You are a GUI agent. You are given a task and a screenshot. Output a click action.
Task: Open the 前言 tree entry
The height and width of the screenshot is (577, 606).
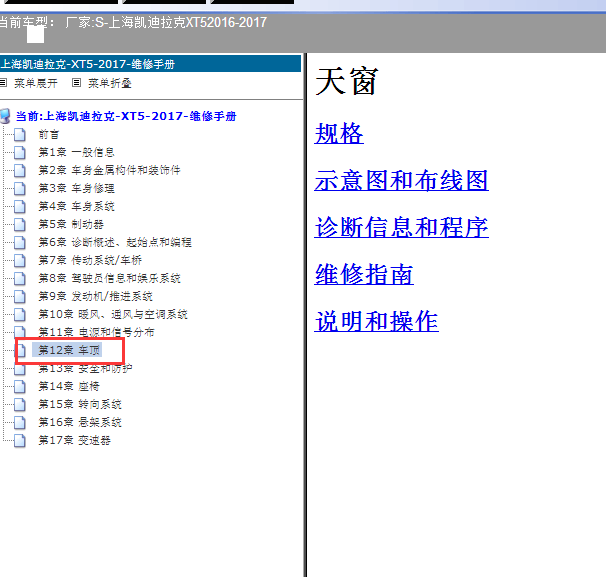[49, 135]
